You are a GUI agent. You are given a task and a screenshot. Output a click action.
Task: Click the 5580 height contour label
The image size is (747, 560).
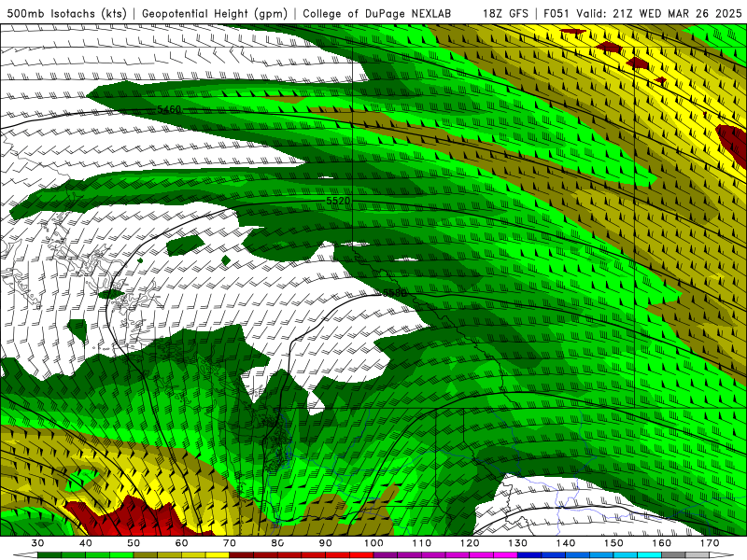click(395, 293)
